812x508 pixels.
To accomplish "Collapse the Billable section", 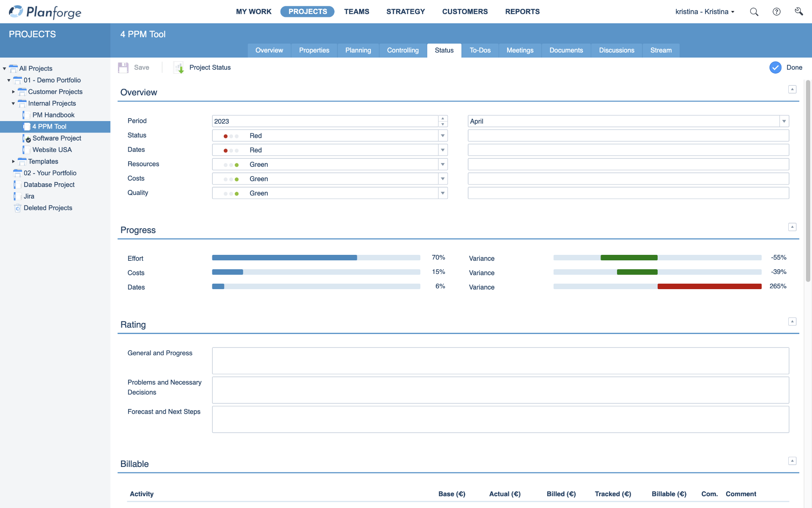I will (x=793, y=461).
